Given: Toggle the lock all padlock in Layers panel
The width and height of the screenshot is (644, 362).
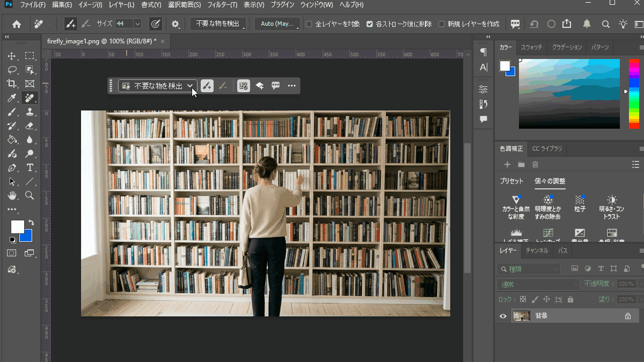Looking at the screenshot, I should pos(570,299).
